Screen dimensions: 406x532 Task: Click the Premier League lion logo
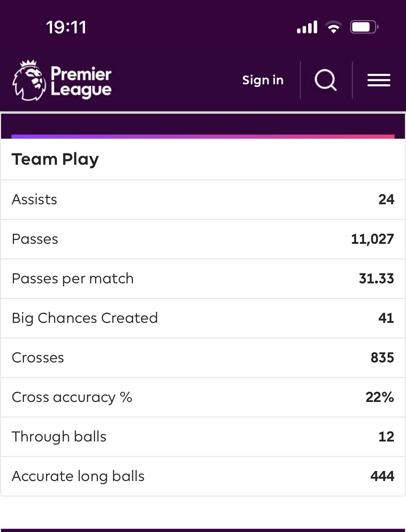click(29, 80)
